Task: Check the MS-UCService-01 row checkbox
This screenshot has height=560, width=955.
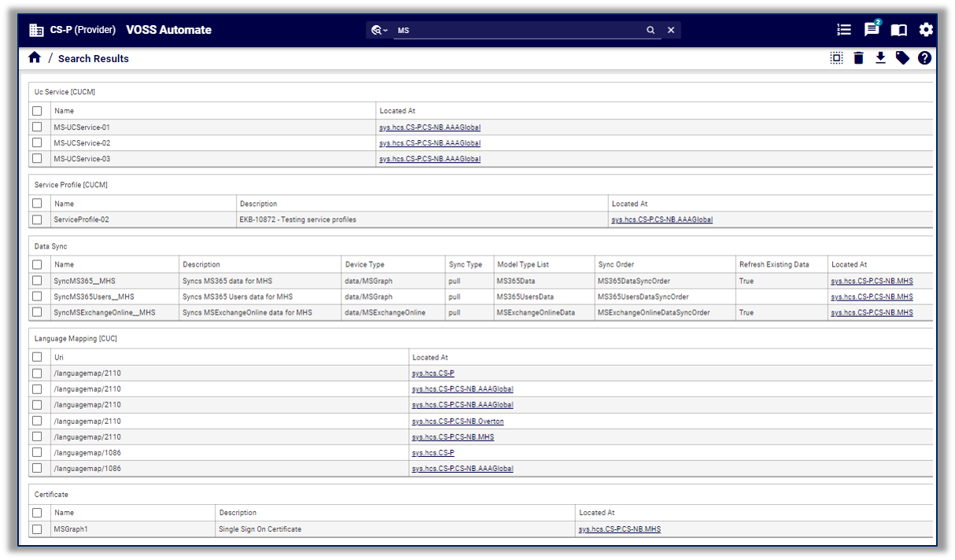Action: point(37,127)
